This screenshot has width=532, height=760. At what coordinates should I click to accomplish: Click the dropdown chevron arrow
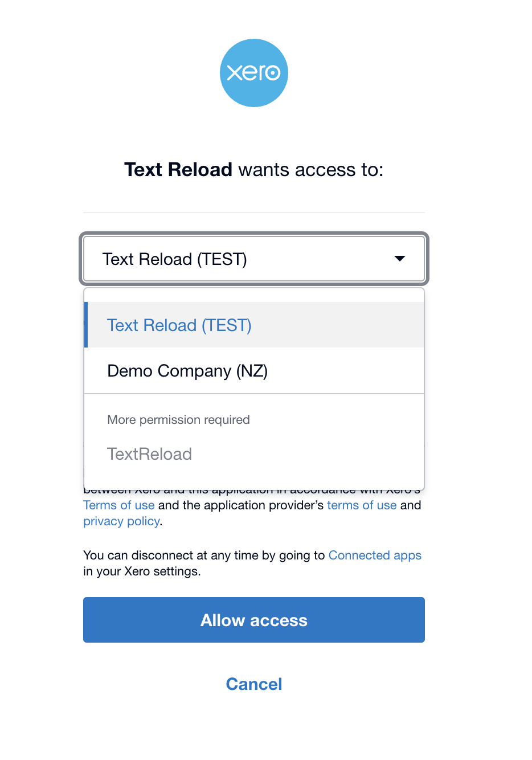400,259
